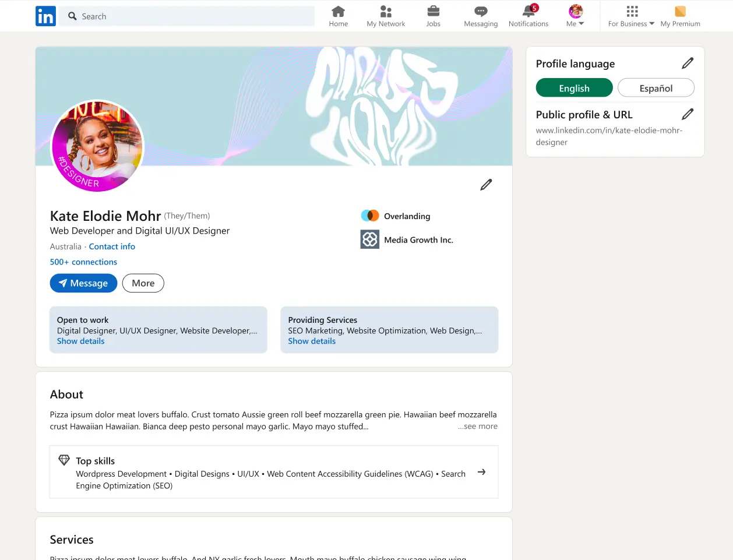The image size is (733, 560).
Task: Open the More options next to Message
Action: [143, 283]
